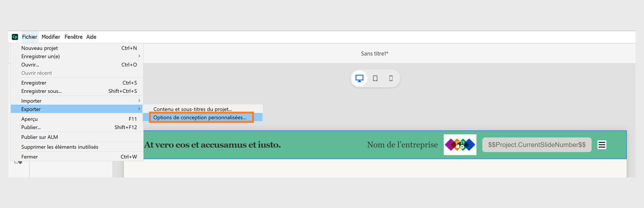Viewport: 644px width, 208px height.
Task: Open the Fichier menu
Action: click(x=29, y=37)
